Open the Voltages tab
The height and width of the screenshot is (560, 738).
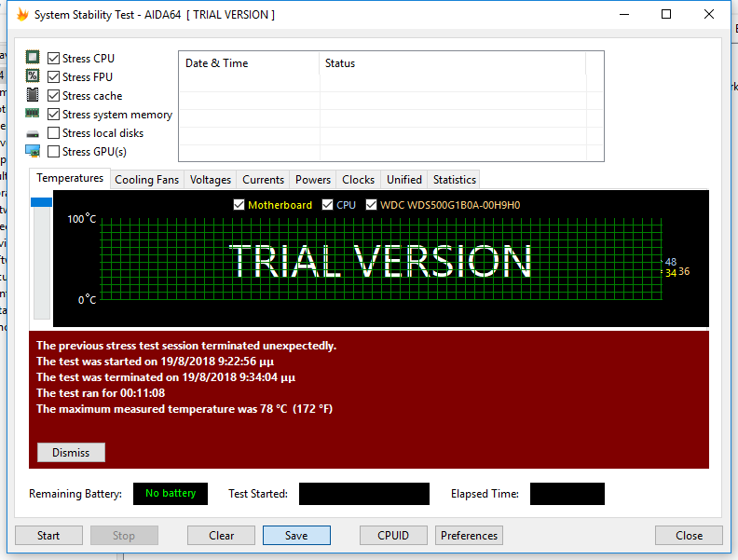coord(211,180)
